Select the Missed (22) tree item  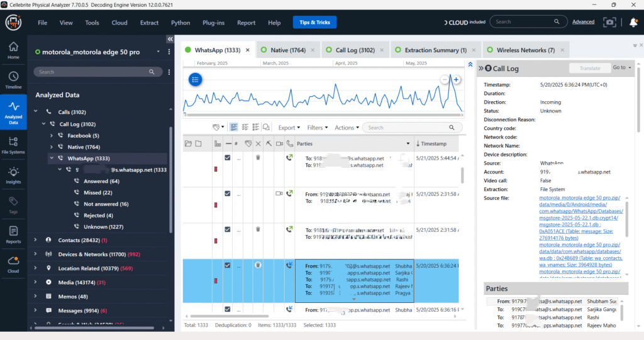coord(97,192)
